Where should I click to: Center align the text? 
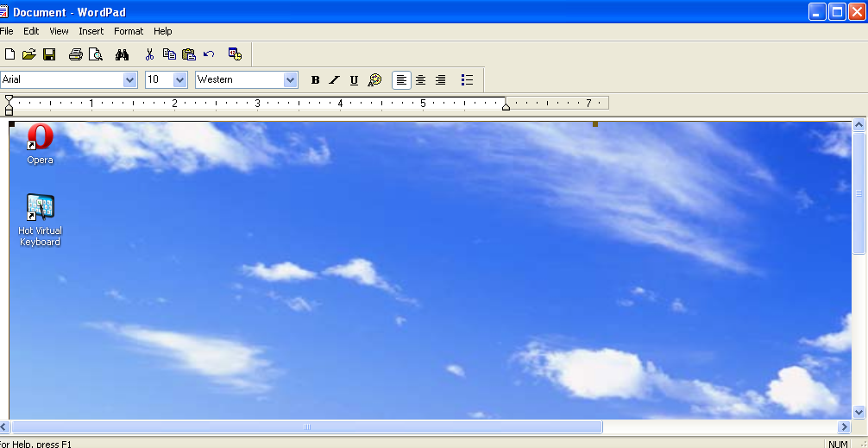[x=421, y=80]
